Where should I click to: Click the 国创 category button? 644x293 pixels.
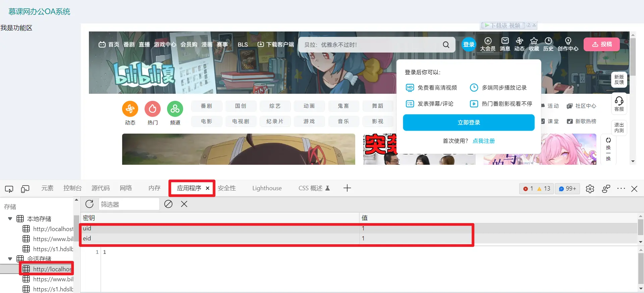(241, 106)
